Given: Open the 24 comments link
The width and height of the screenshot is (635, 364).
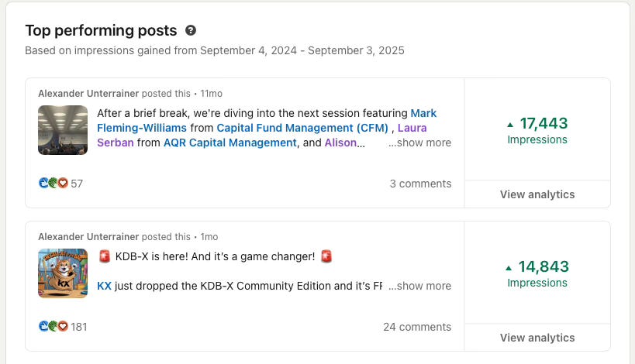Looking at the screenshot, I should [417, 327].
